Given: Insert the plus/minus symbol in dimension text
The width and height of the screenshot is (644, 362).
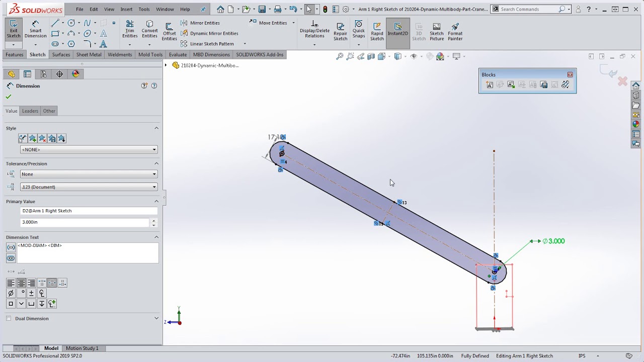Looking at the screenshot, I should click(x=31, y=293).
